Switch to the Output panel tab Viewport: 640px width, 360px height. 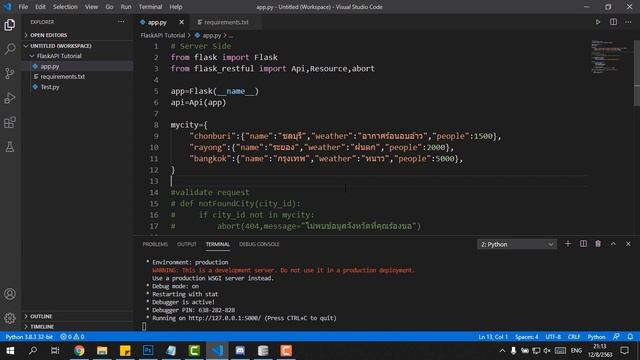point(187,244)
